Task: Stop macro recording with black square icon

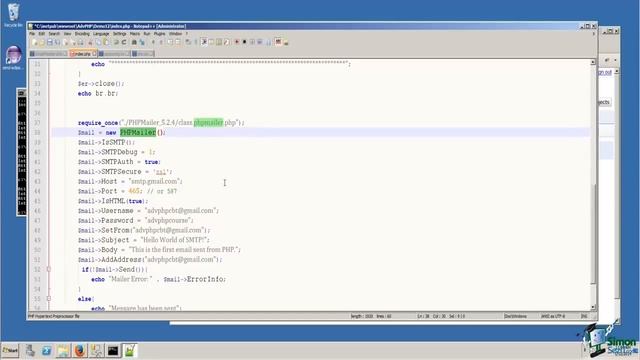Action: (x=244, y=42)
